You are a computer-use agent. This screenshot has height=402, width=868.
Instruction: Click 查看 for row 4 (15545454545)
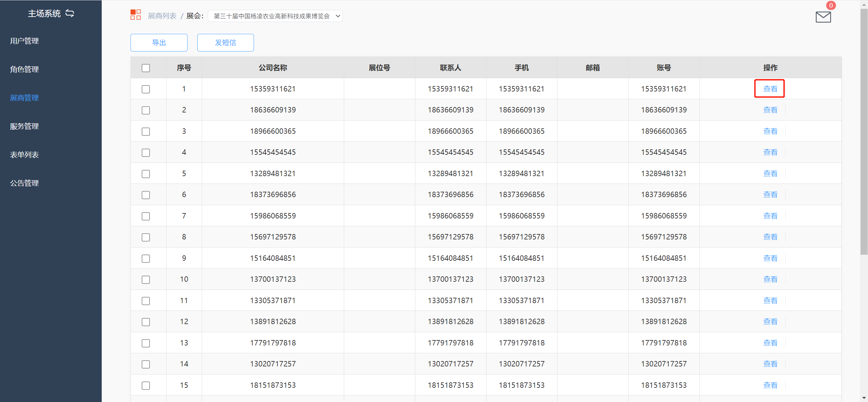tap(770, 152)
